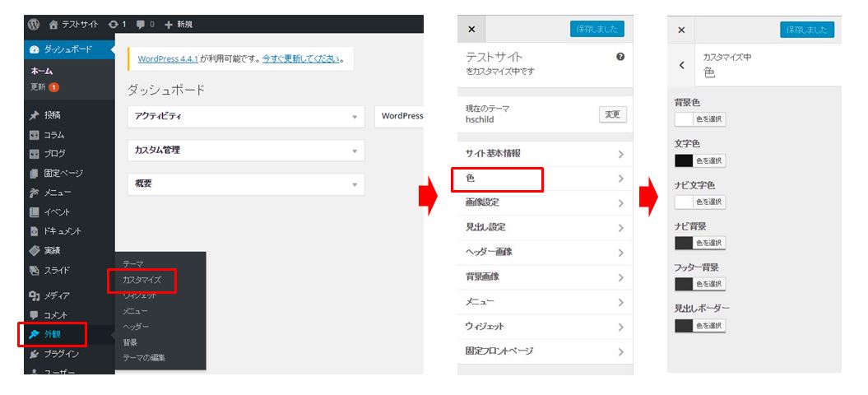Open ウィジェット in the 外観 flyout

140,295
